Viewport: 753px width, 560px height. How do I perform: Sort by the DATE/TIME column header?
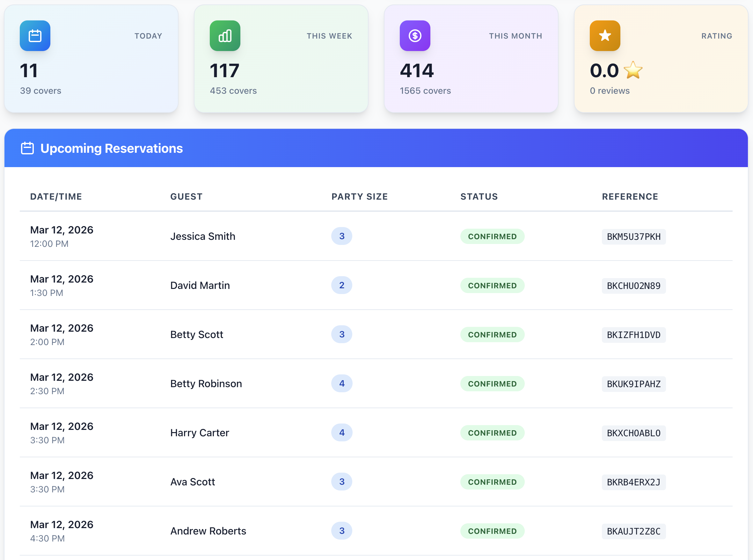click(56, 196)
